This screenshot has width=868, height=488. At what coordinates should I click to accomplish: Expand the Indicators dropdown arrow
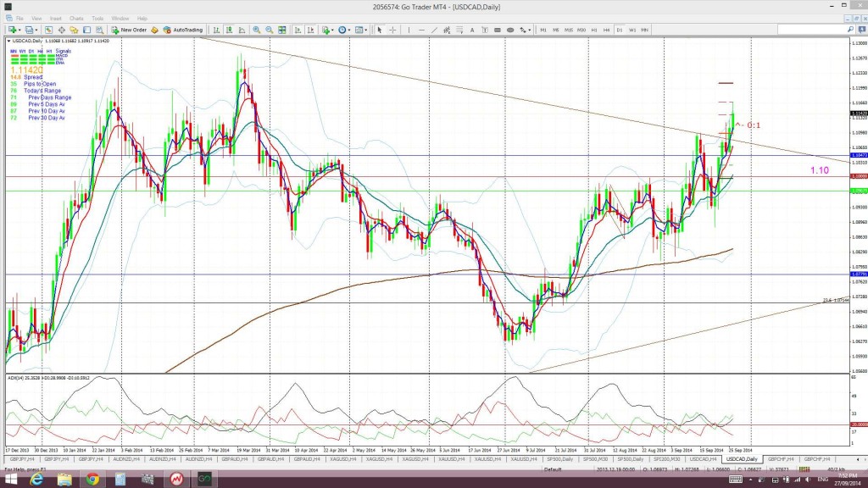click(x=332, y=30)
